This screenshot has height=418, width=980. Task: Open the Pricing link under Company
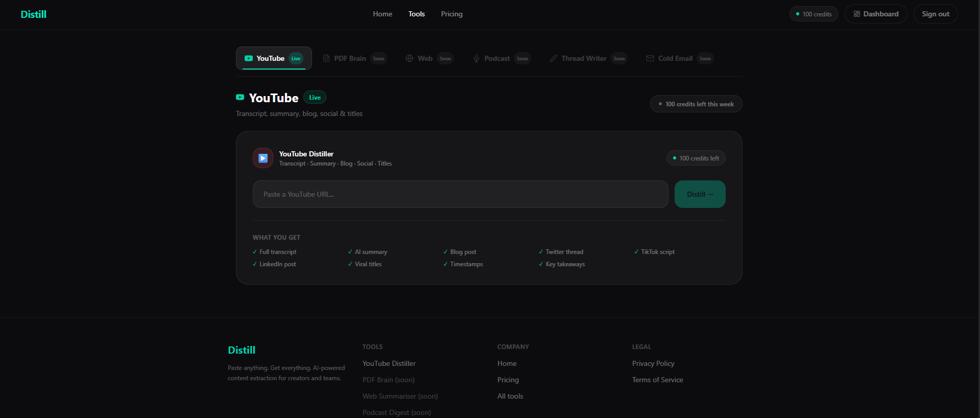(x=508, y=380)
